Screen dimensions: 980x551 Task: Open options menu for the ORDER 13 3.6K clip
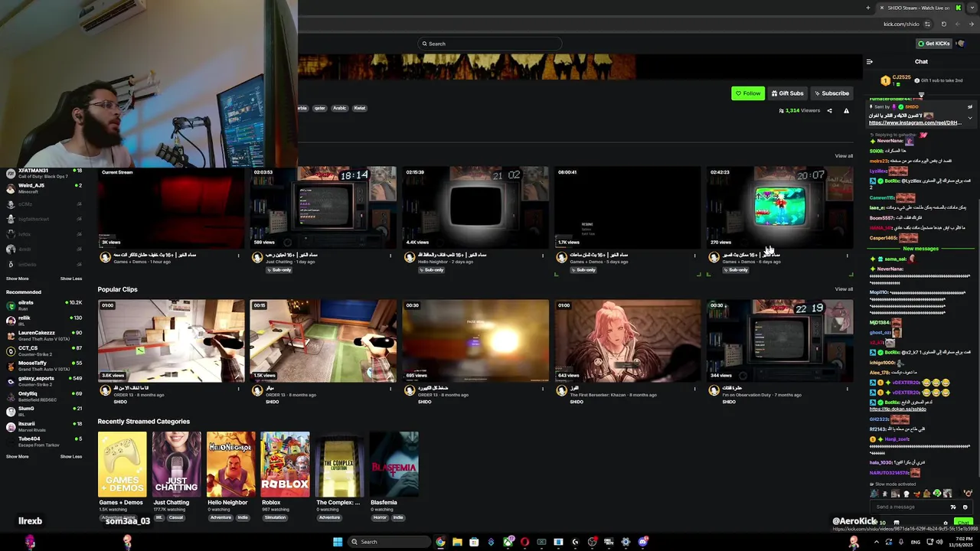pos(238,389)
